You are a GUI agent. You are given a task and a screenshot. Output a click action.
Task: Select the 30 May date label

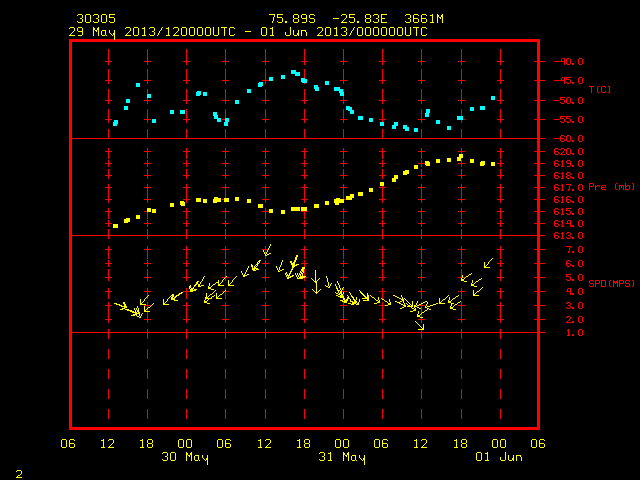[x=185, y=457]
